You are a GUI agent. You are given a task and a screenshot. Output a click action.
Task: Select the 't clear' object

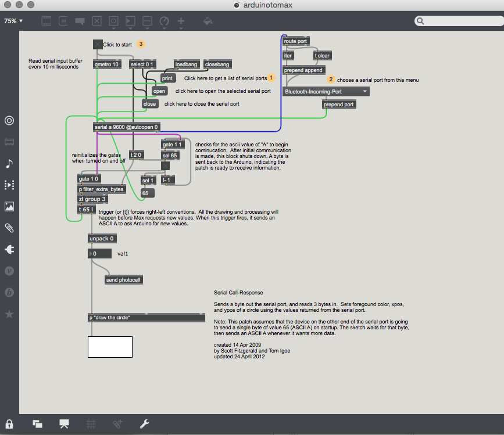pyautogui.click(x=323, y=56)
